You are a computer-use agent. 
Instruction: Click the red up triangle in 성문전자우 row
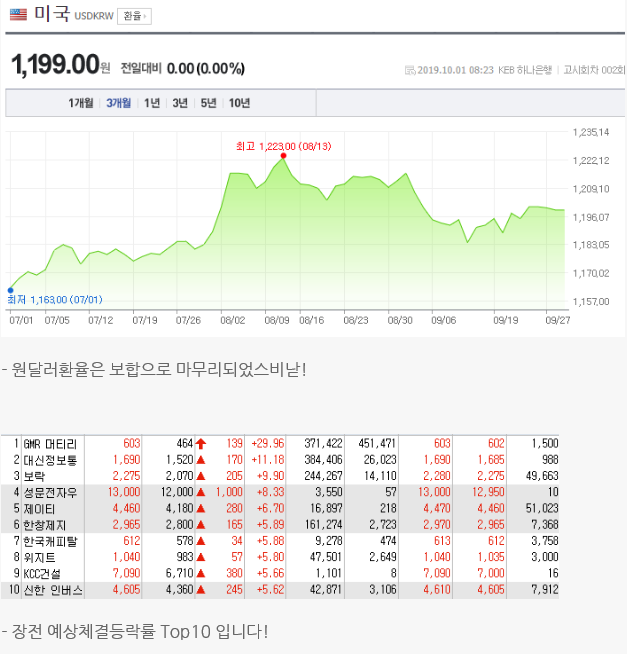[201, 492]
